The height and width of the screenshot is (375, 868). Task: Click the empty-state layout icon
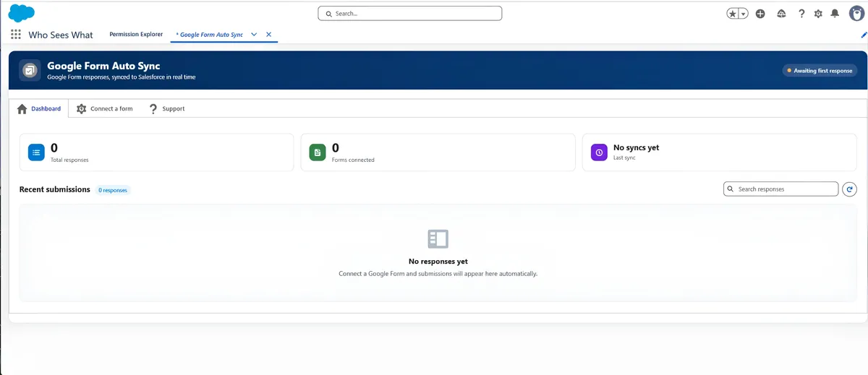click(x=438, y=239)
